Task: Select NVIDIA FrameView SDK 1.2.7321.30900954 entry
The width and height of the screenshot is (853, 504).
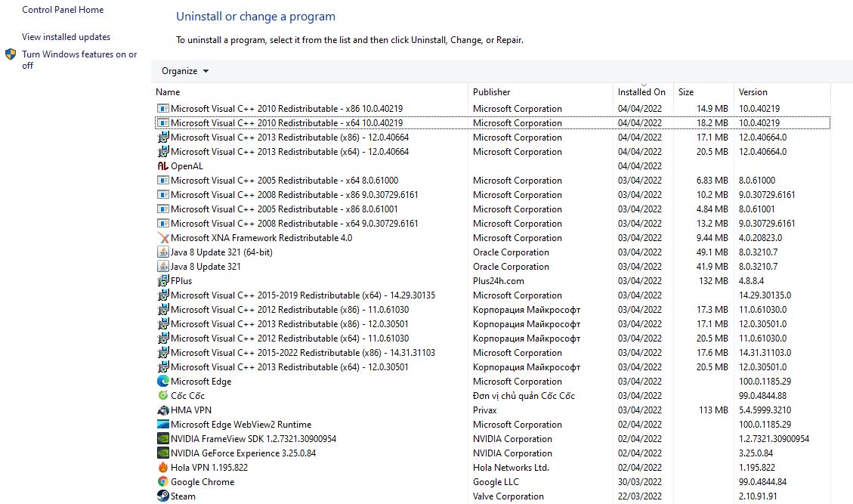Action: (x=253, y=439)
